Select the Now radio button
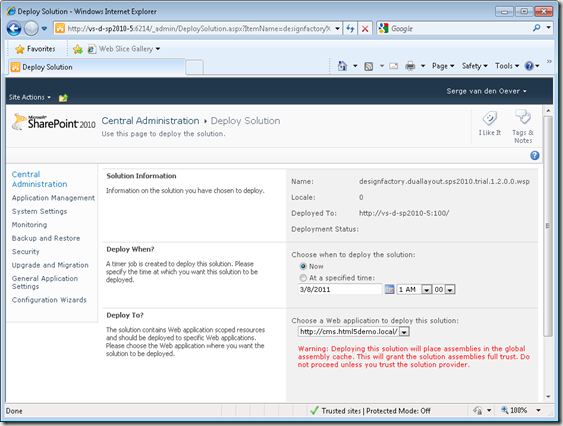This screenshot has width=563, height=426. (x=303, y=266)
